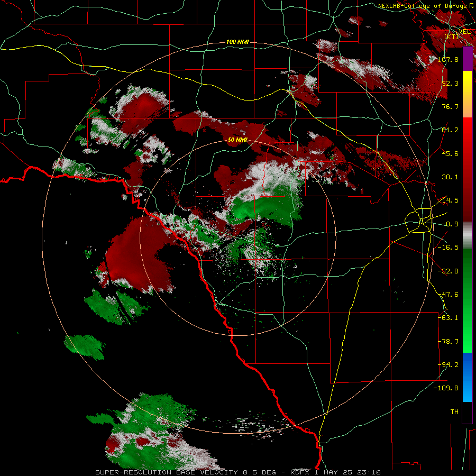Click the -78.7 value on velocity scale

(448, 342)
